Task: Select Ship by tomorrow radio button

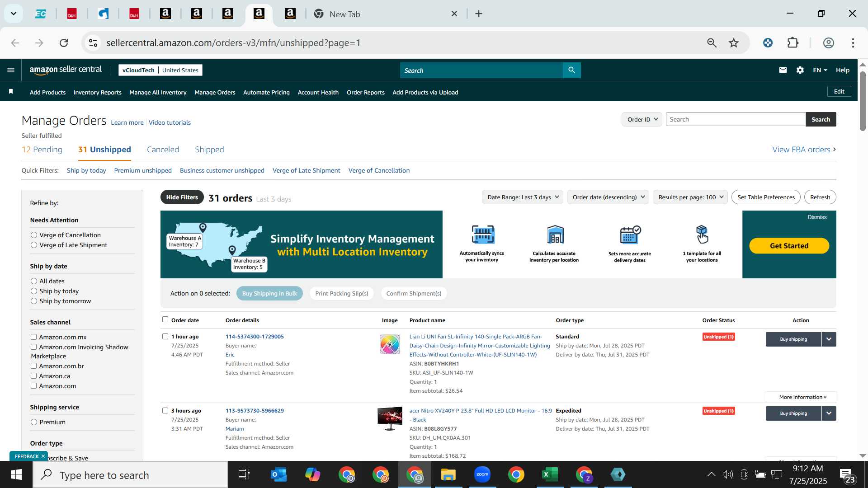Action: pyautogui.click(x=34, y=301)
